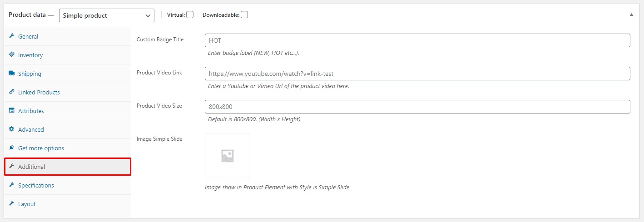The width and height of the screenshot is (644, 222).
Task: Tick the Downloadable checkbox
Action: click(244, 15)
